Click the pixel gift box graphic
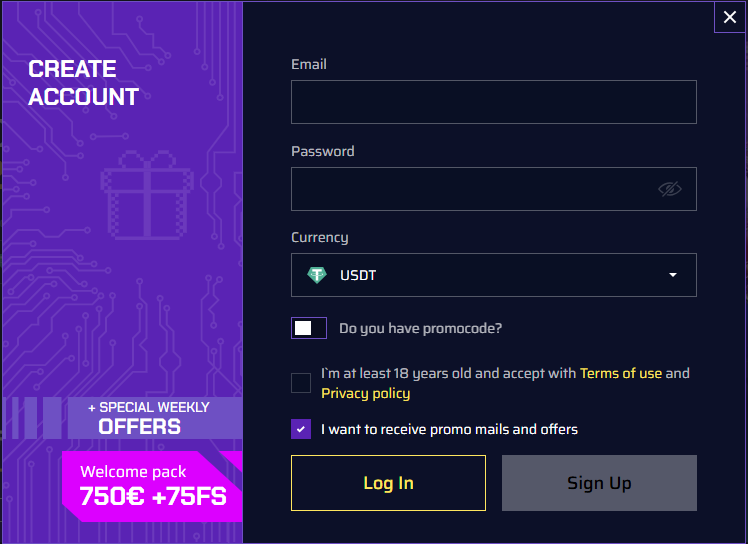This screenshot has height=544, width=748. coord(147,195)
